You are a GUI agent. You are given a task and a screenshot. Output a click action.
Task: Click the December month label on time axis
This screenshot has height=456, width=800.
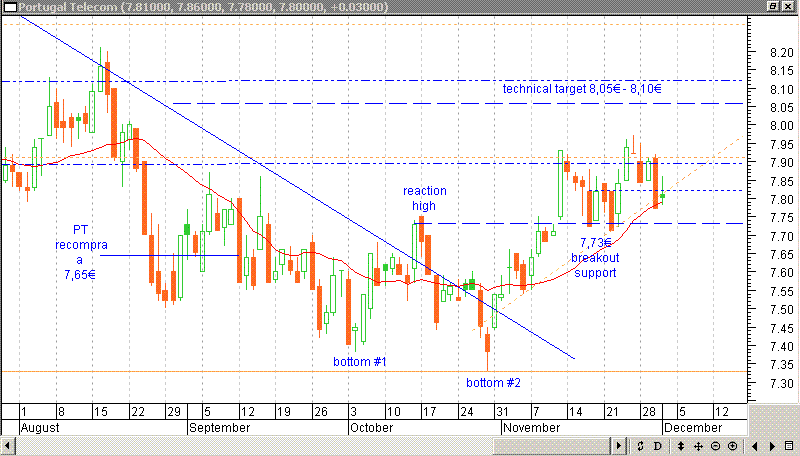693,427
